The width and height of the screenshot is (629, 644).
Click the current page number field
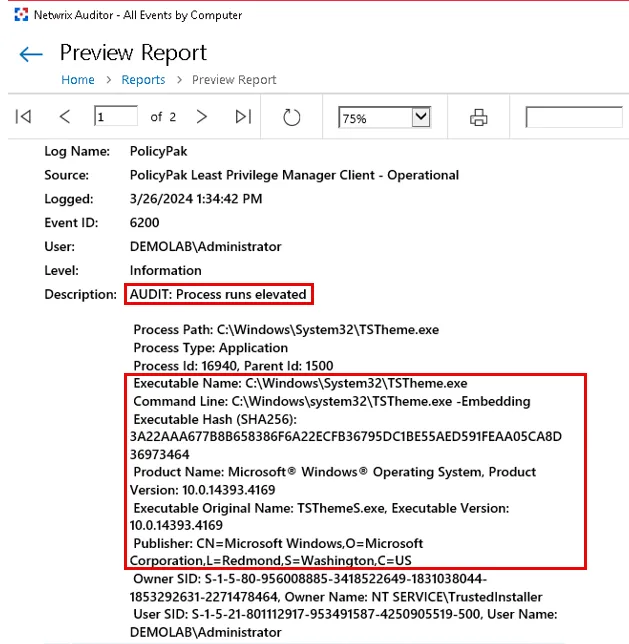tap(116, 117)
